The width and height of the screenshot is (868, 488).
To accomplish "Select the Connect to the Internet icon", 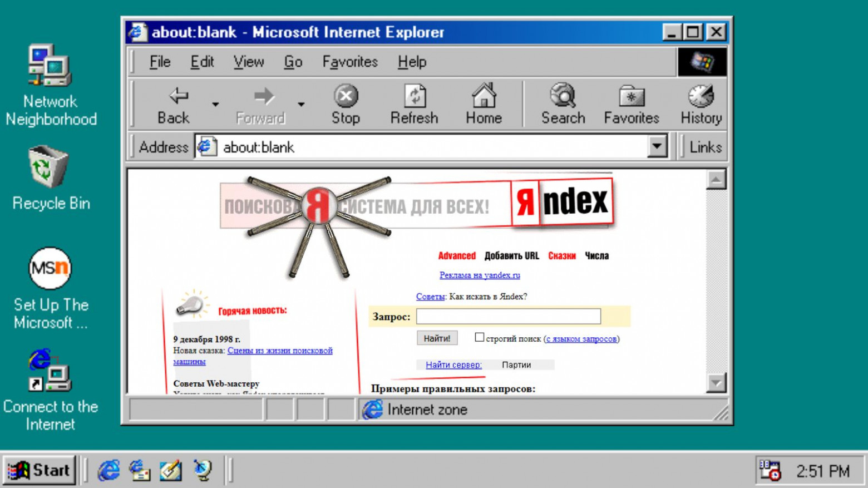I will pos(51,391).
